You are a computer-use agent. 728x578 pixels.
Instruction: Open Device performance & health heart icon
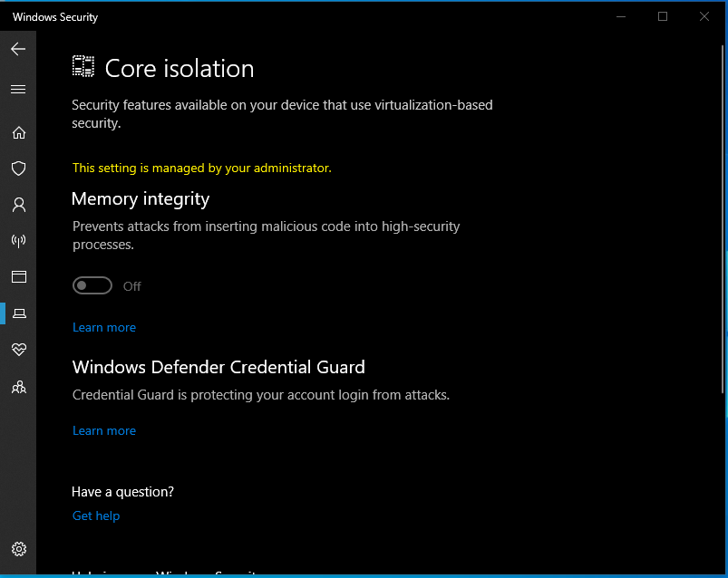point(18,350)
